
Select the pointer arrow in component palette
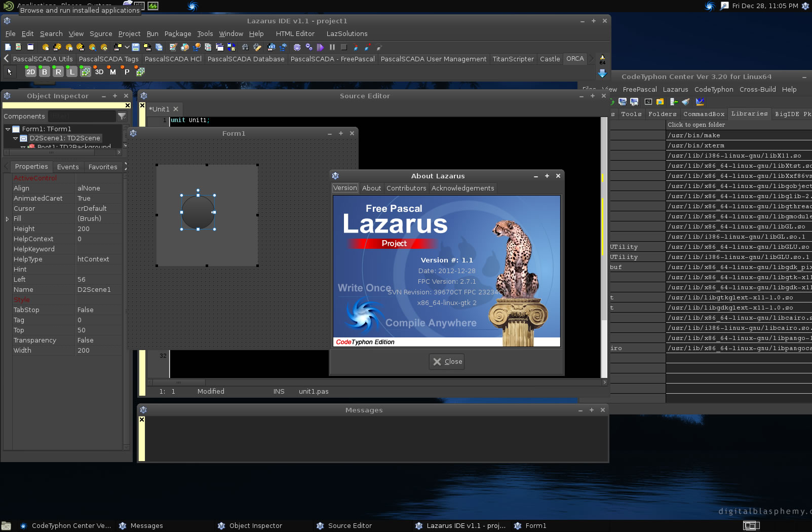tap(10, 72)
